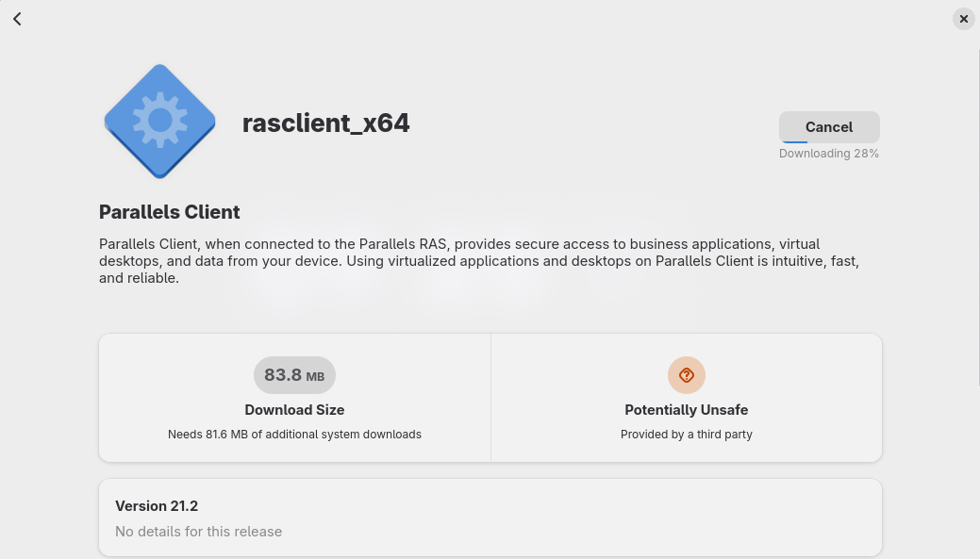980x559 pixels.
Task: Click 'Provided by a third party' text
Action: tap(687, 434)
